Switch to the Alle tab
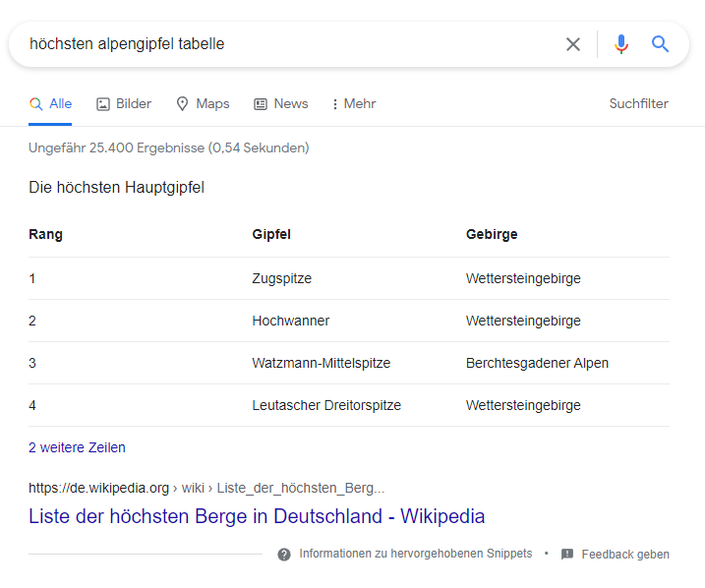This screenshot has width=705, height=588. 50,104
